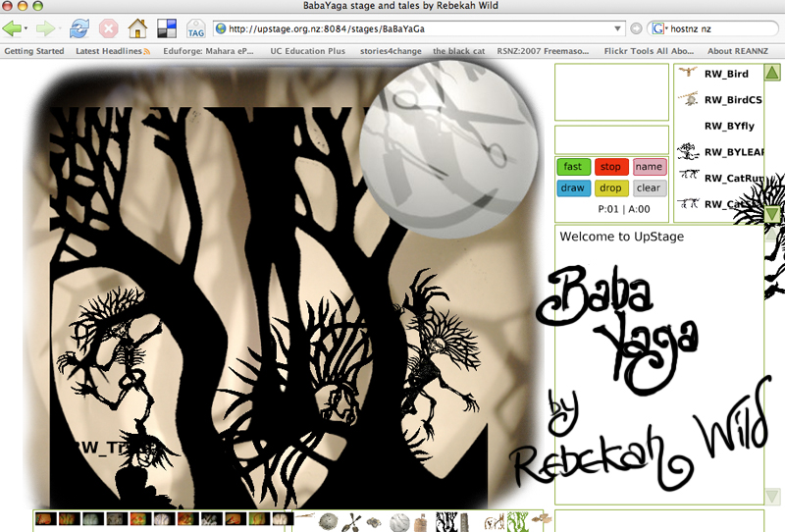Select the white moon prop icon in bottom strip

tap(399, 522)
